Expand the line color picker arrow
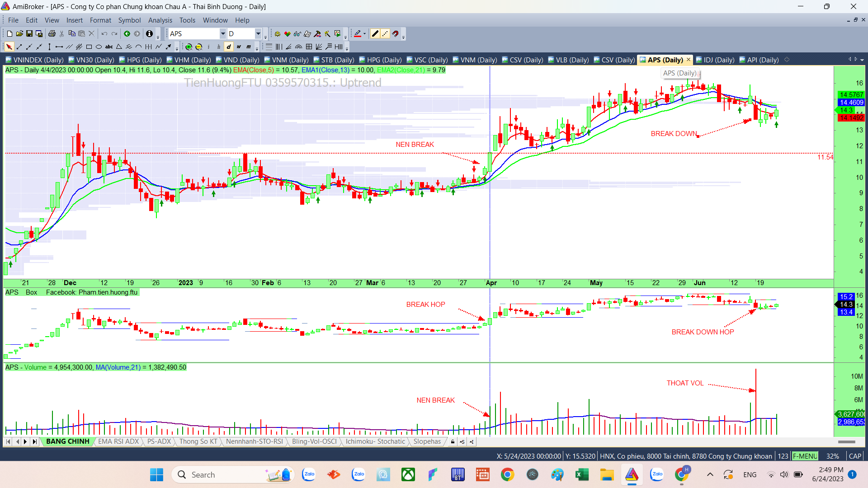 364,33
